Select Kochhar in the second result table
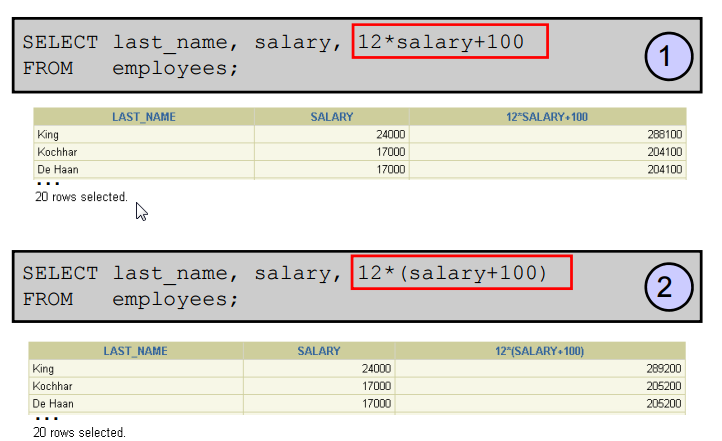The width and height of the screenshot is (722, 441). 52,386
